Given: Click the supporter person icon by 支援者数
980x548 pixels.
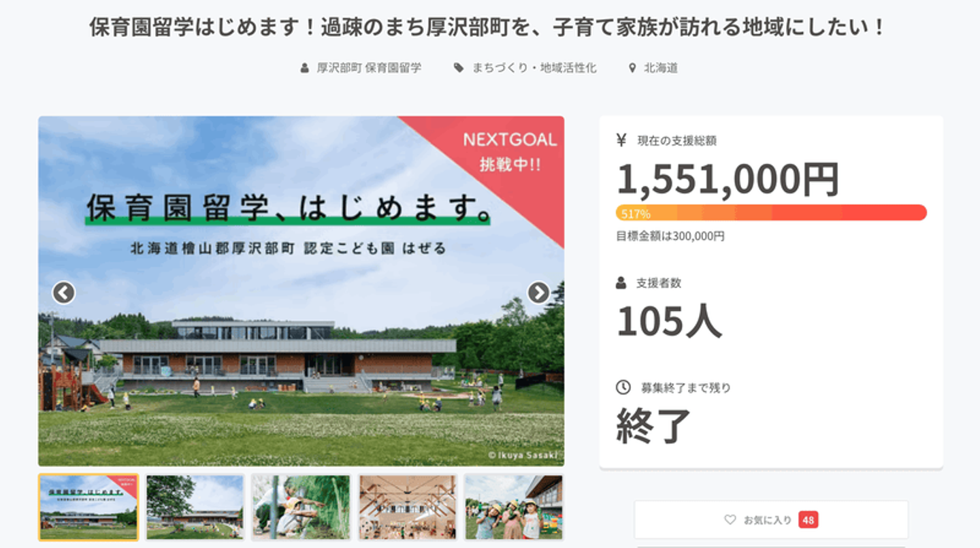Looking at the screenshot, I should (621, 283).
